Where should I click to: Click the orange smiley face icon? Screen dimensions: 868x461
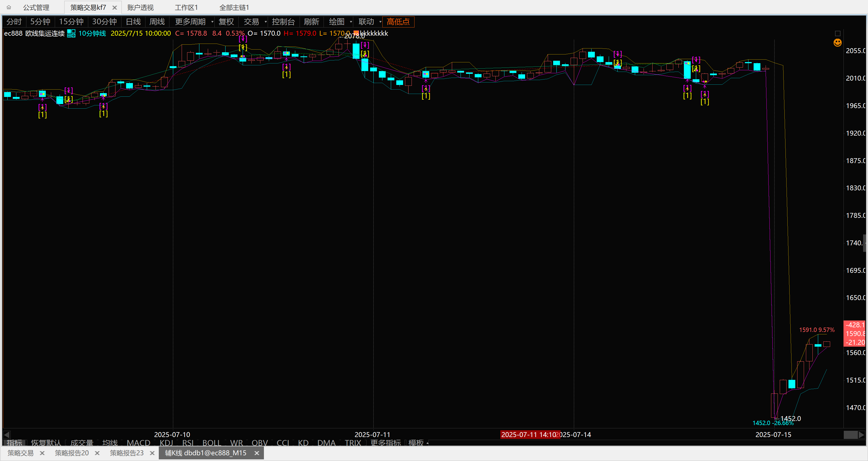[x=838, y=42]
